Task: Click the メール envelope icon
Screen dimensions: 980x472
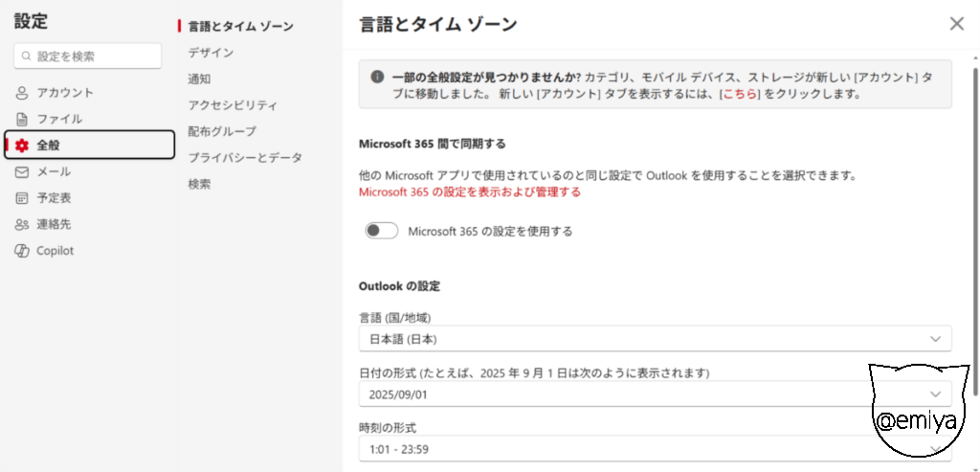Action: [x=22, y=172]
